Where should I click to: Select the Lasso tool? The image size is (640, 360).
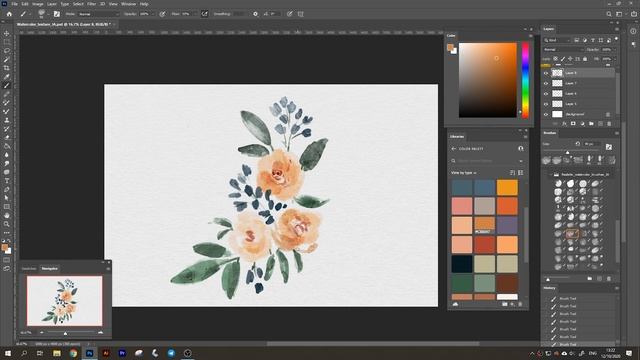(x=7, y=51)
